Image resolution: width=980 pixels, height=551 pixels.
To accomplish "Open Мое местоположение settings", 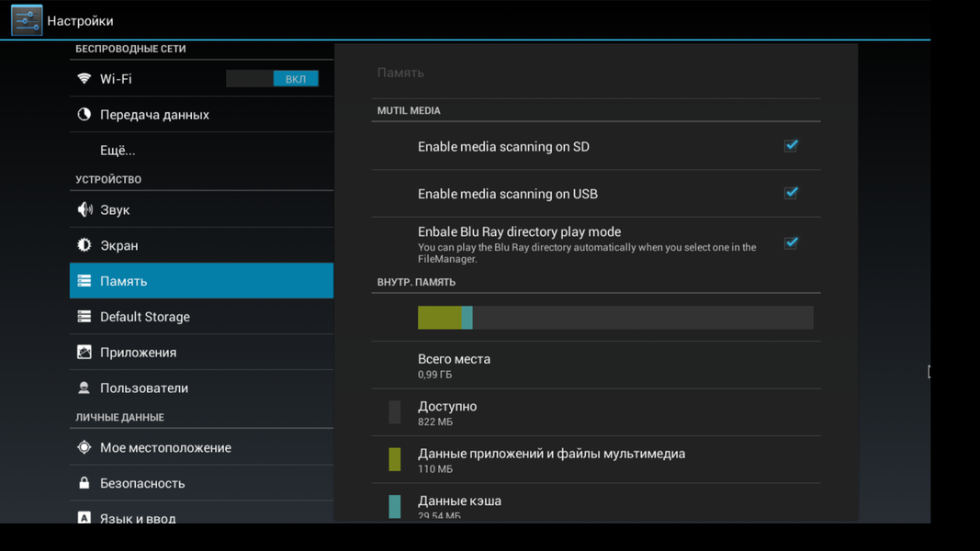I will 165,448.
